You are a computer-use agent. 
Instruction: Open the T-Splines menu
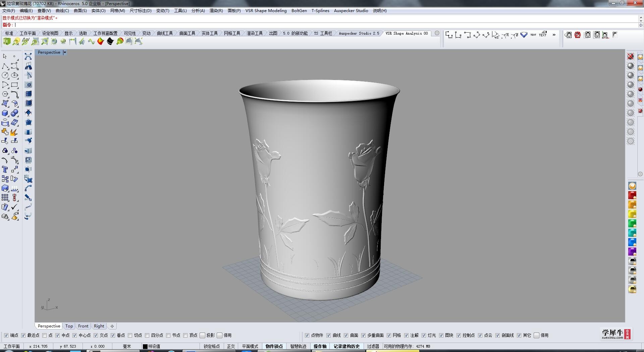320,11
